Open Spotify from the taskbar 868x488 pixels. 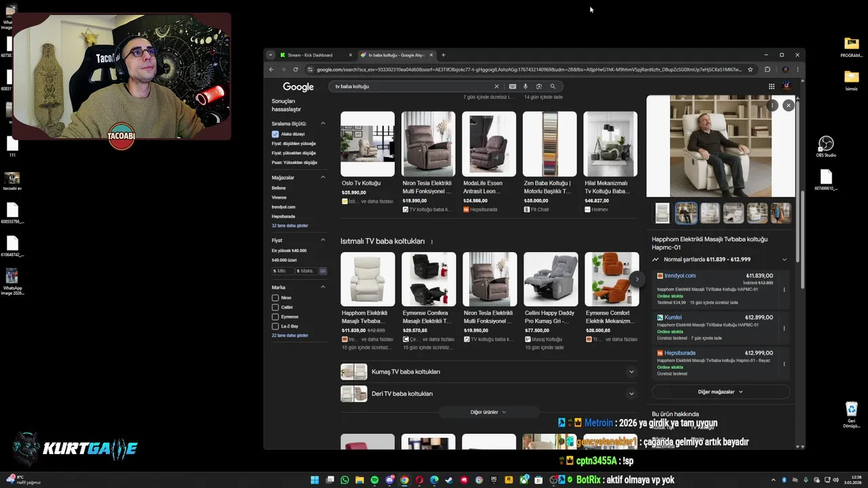click(374, 480)
